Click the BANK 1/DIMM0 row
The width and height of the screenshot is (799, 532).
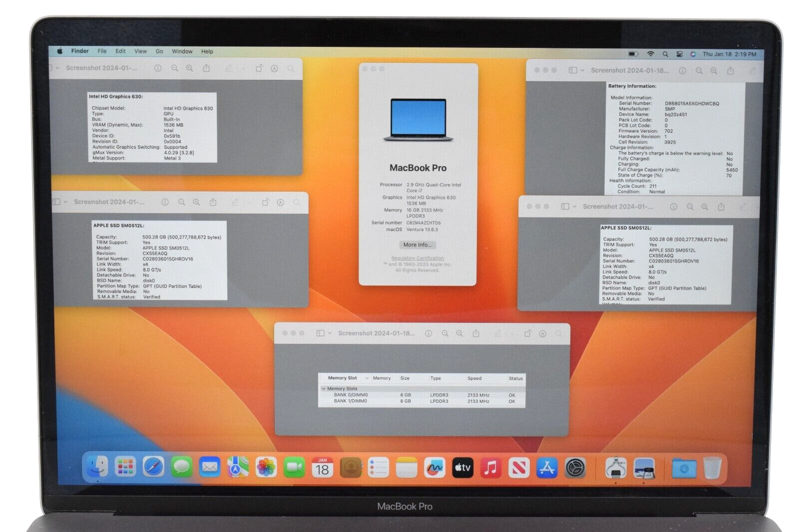422,401
